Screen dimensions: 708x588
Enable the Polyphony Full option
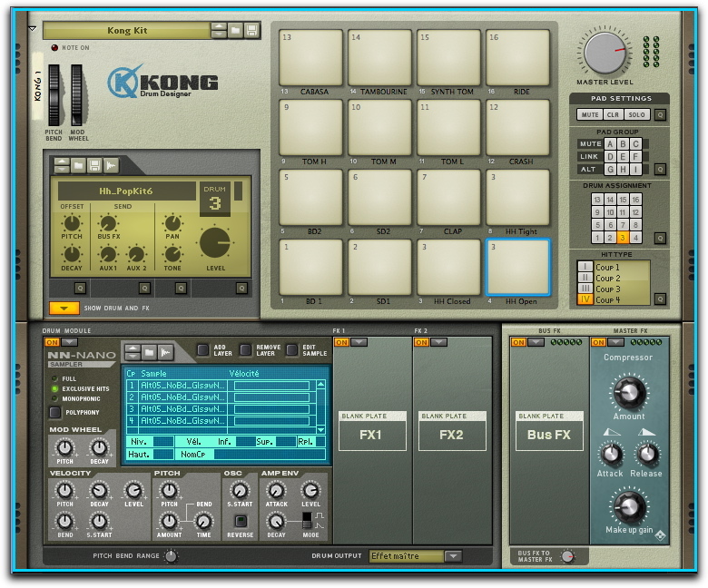[x=55, y=378]
